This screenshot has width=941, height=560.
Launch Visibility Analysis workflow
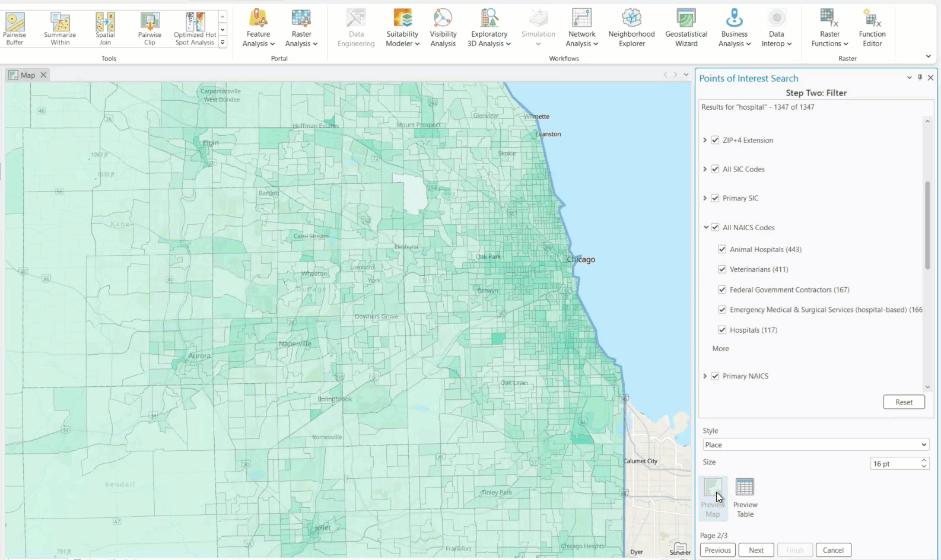click(x=443, y=28)
